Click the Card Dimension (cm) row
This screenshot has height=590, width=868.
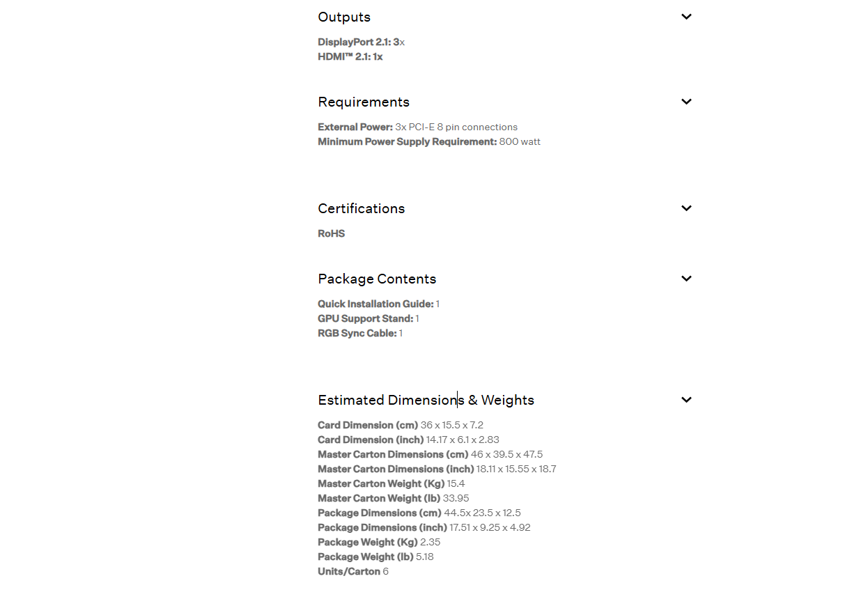coord(400,426)
